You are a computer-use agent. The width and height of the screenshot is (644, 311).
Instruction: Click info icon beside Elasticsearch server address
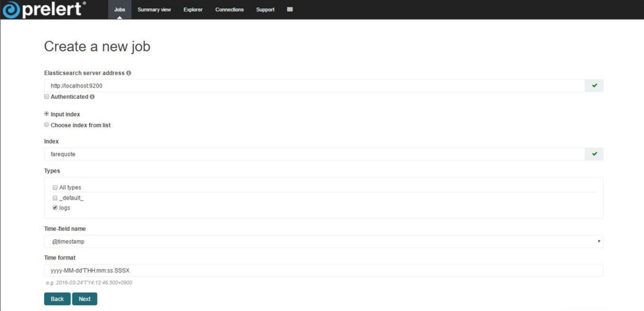(x=128, y=73)
